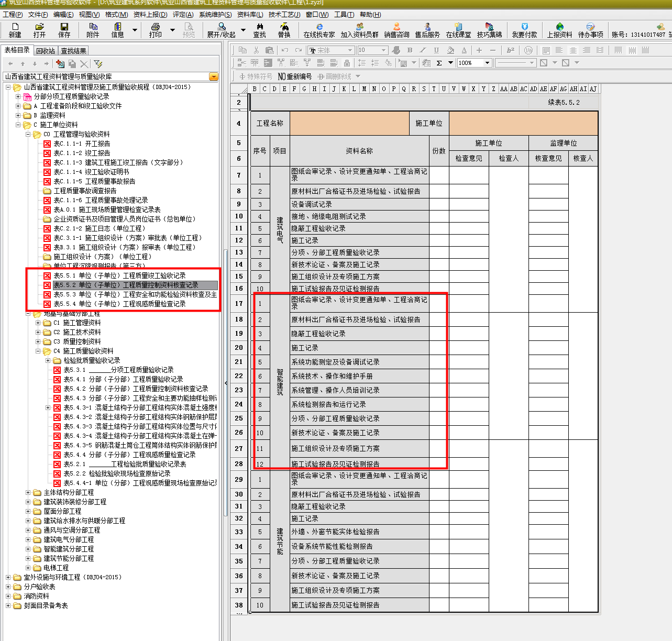This screenshot has height=641, width=672.
Task: Click 上报资料 upload data icon
Action: (x=559, y=30)
